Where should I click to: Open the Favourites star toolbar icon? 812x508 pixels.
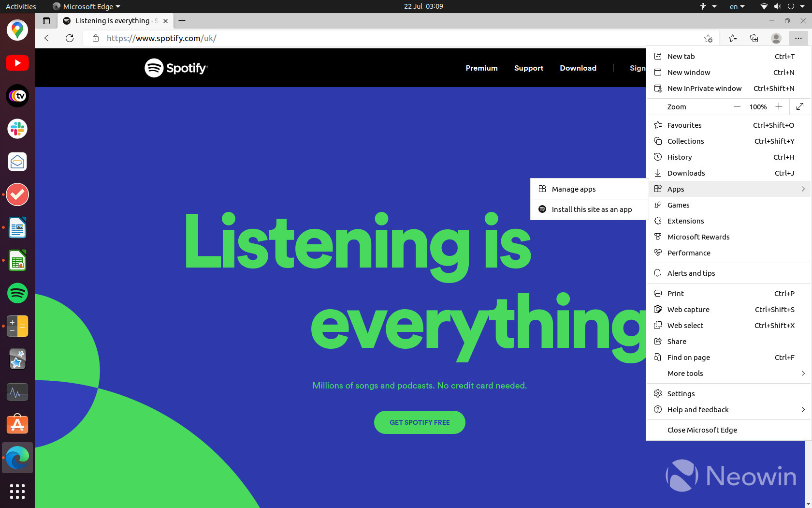click(733, 38)
